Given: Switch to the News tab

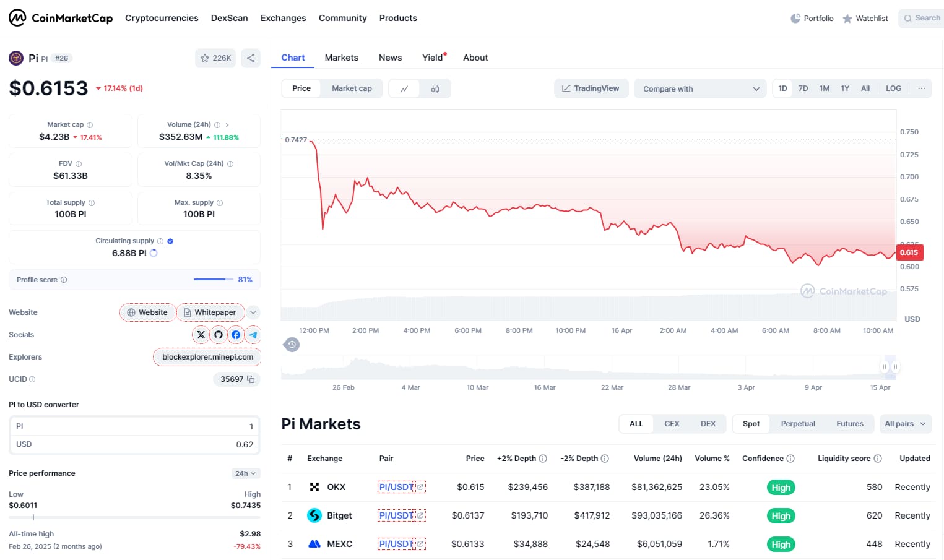Looking at the screenshot, I should pos(390,58).
